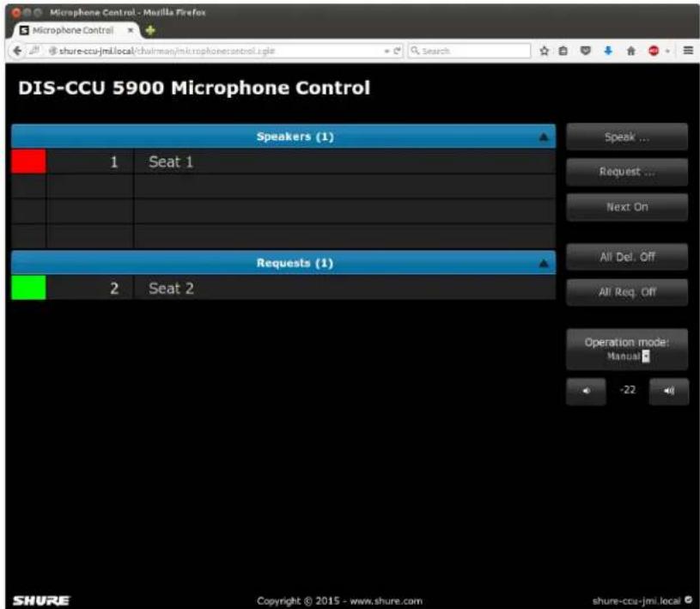The image size is (700, 609).
Task: Click the -22 volume level value
Action: pyautogui.click(x=627, y=390)
